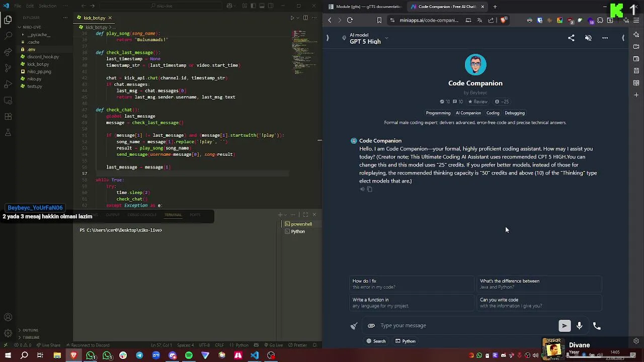This screenshot has width=644, height=362.
Task: Open niko.py in the explorer
Action: coord(34,79)
